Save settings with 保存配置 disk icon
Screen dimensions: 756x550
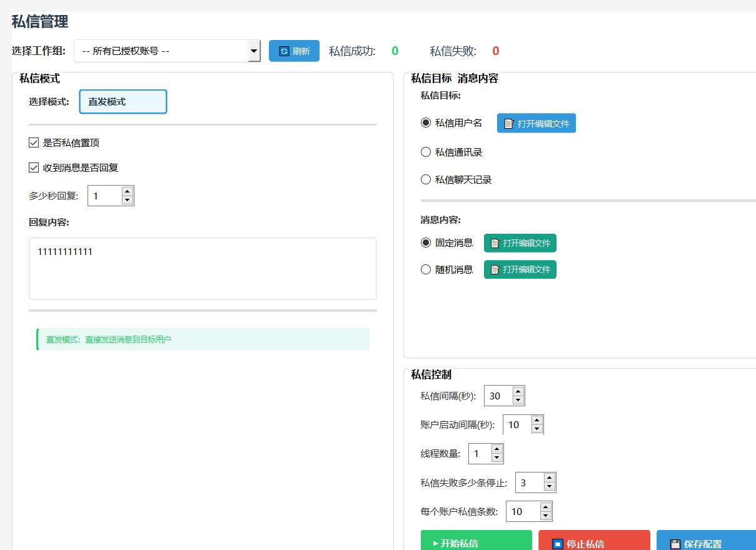click(675, 544)
